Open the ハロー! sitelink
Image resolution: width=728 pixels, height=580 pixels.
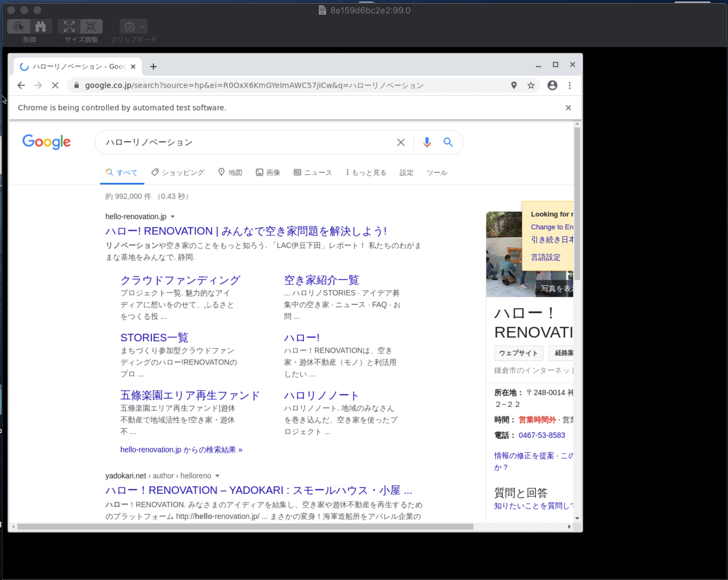pyautogui.click(x=302, y=337)
